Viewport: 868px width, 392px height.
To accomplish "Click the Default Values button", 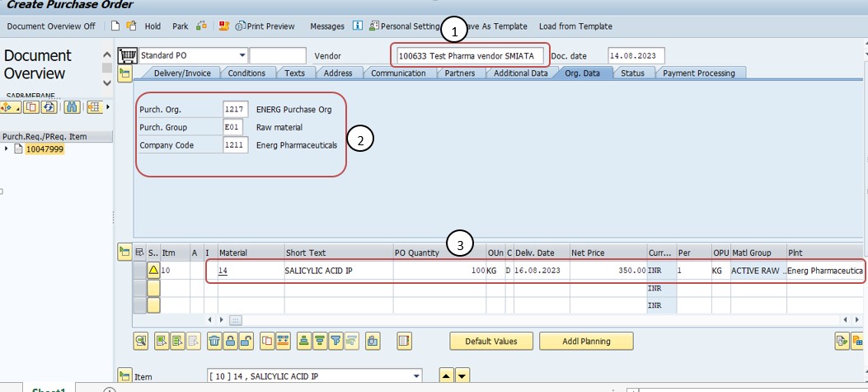I will (491, 341).
